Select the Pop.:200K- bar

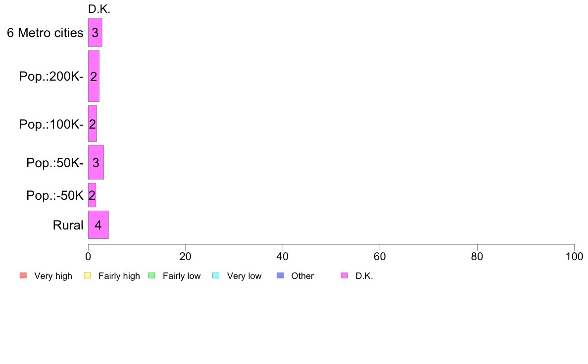pos(94,76)
